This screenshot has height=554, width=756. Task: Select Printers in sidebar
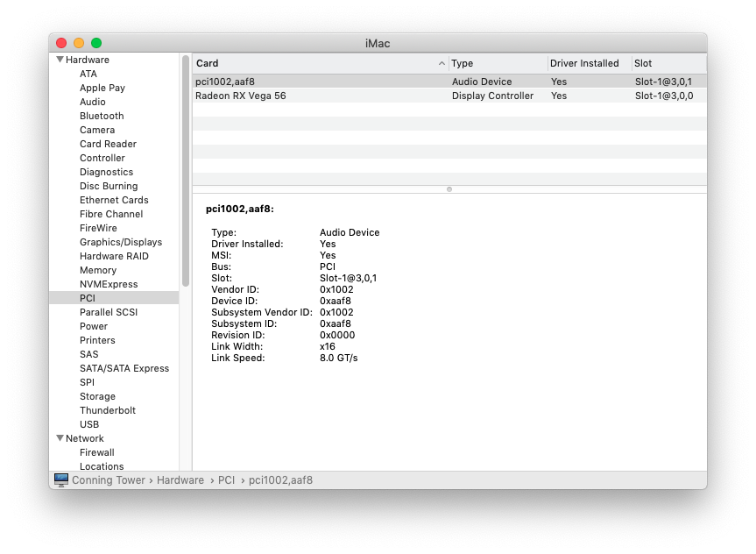(97, 340)
